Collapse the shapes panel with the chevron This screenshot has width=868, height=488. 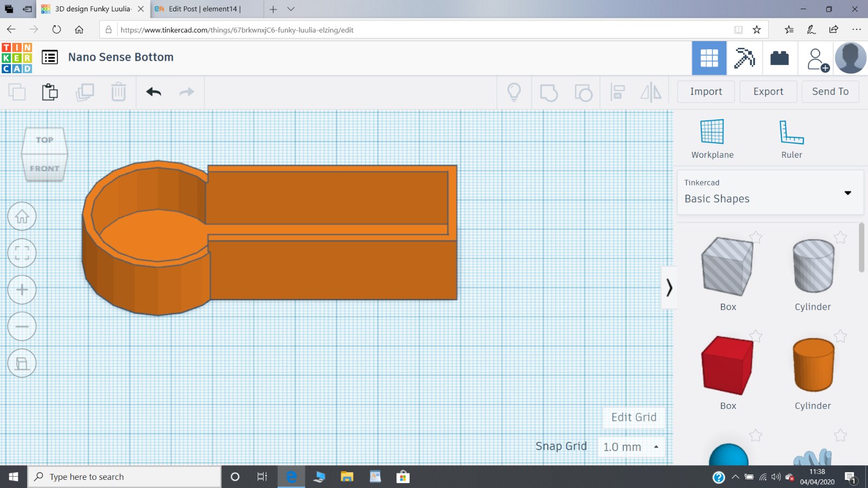(669, 287)
